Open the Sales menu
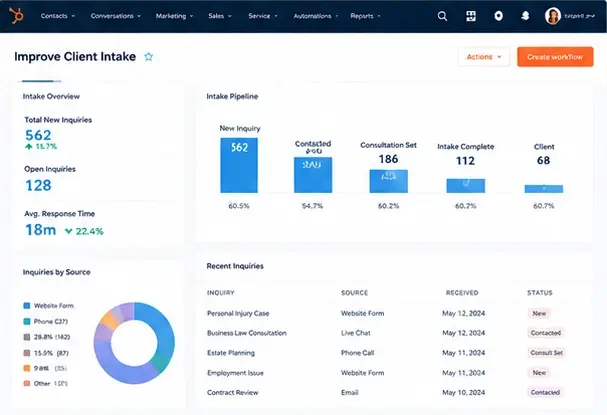607x415 pixels. coord(219,16)
